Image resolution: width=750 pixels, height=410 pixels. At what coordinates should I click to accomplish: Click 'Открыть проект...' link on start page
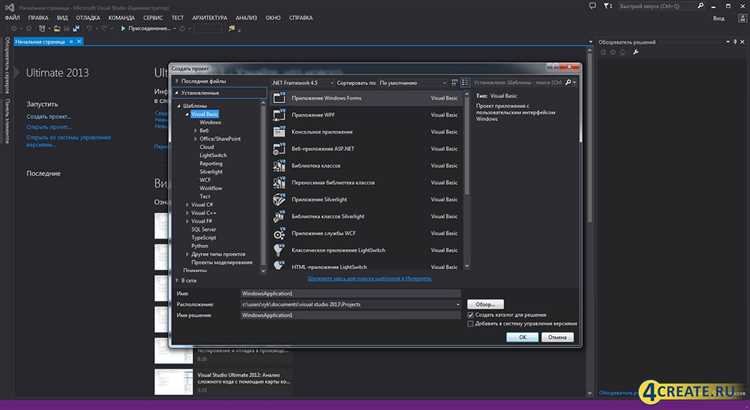(x=49, y=127)
